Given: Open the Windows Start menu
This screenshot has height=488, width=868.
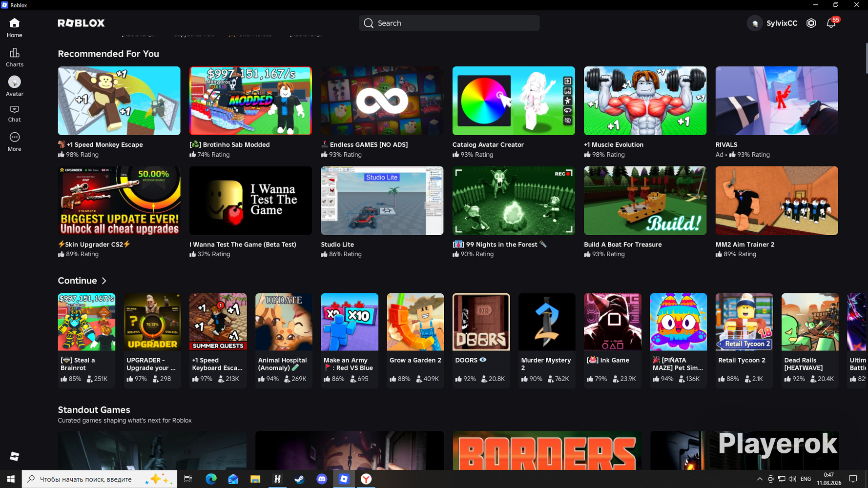Looking at the screenshot, I should click(11, 479).
